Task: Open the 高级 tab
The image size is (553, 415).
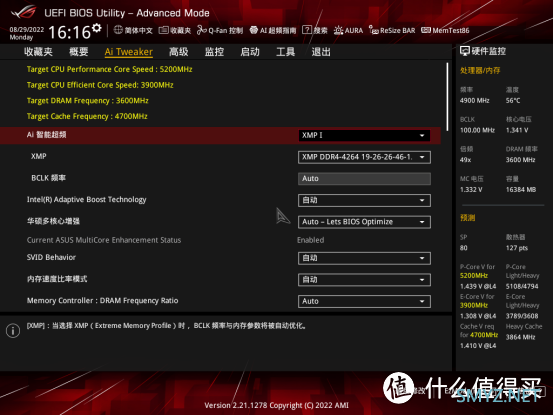Action: click(x=178, y=52)
